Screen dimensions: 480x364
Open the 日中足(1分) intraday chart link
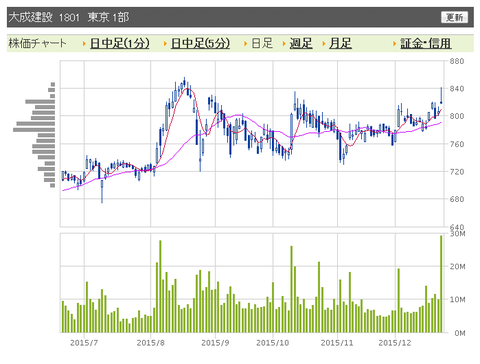[120, 43]
